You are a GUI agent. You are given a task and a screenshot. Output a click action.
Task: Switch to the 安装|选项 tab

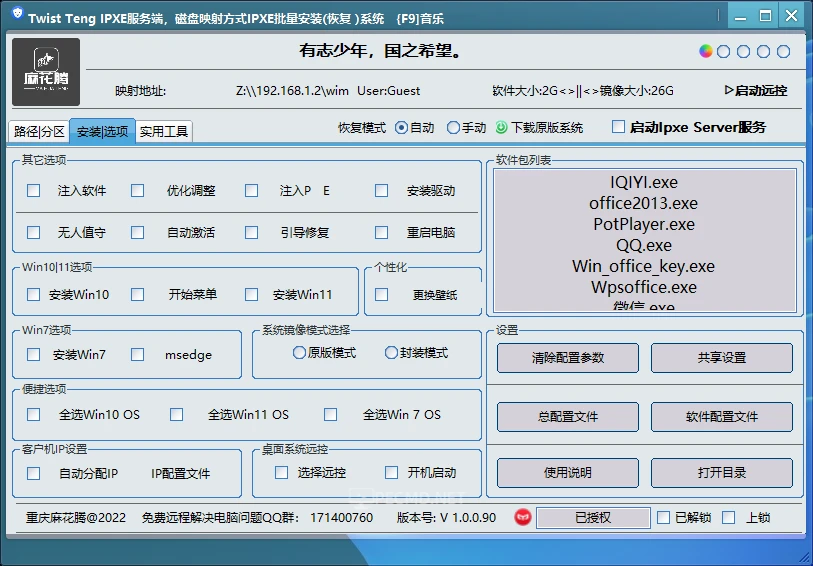[102, 131]
